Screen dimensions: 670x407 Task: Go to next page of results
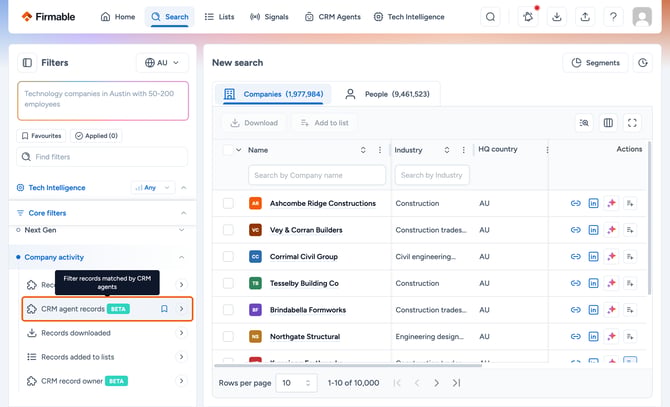[x=436, y=383]
